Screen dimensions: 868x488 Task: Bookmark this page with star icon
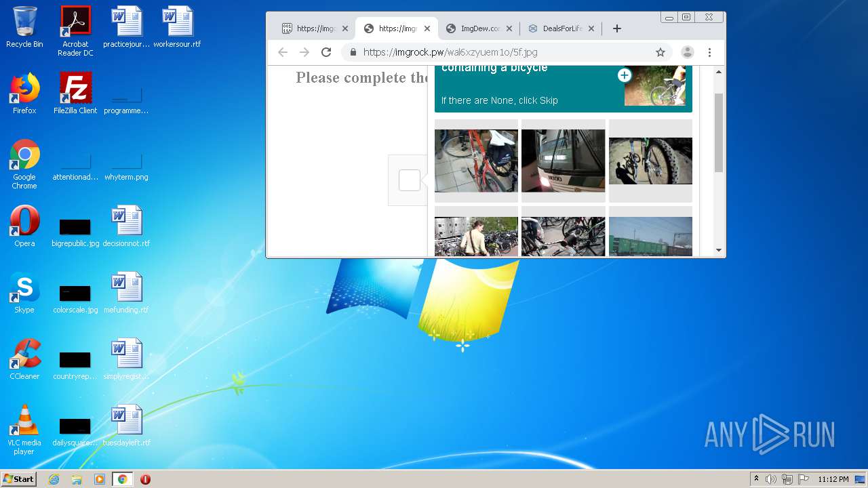[660, 52]
